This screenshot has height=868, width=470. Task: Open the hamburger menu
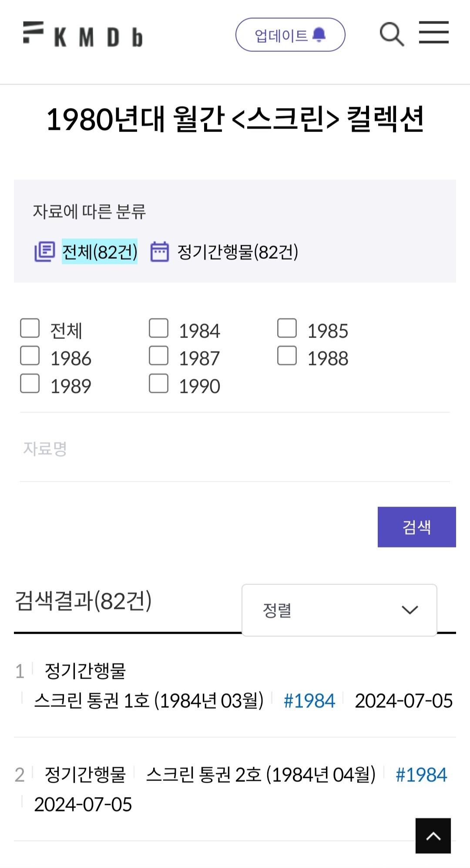click(433, 33)
